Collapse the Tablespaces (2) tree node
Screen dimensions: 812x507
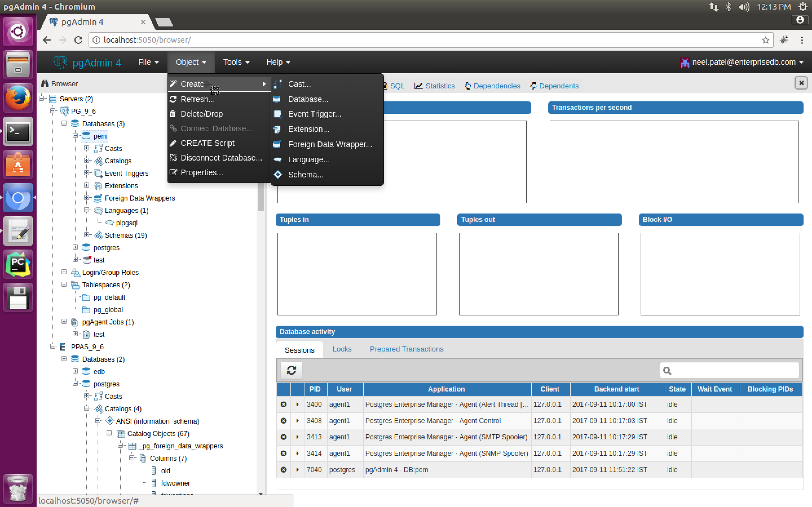coord(64,285)
